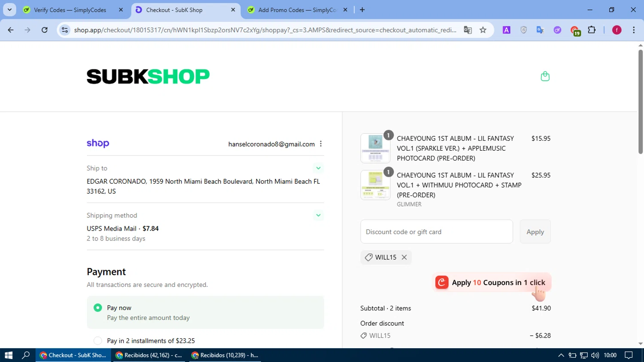Open the Windows Start menu

tap(9, 355)
